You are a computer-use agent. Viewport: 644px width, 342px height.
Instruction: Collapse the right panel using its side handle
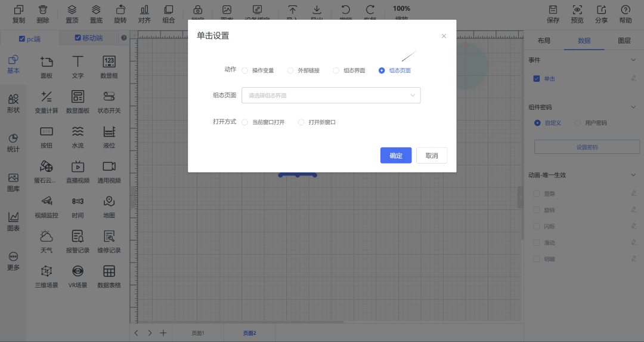point(520,198)
